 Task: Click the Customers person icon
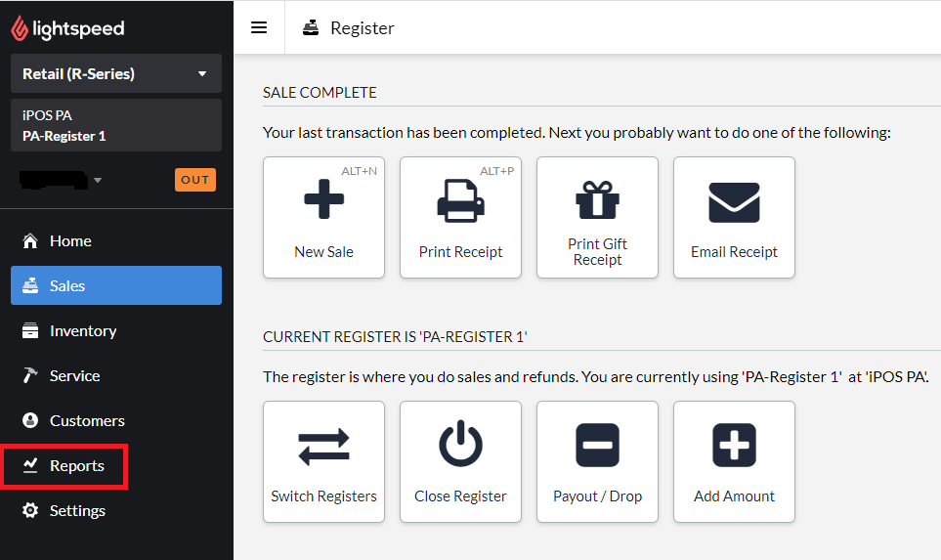[x=30, y=421]
